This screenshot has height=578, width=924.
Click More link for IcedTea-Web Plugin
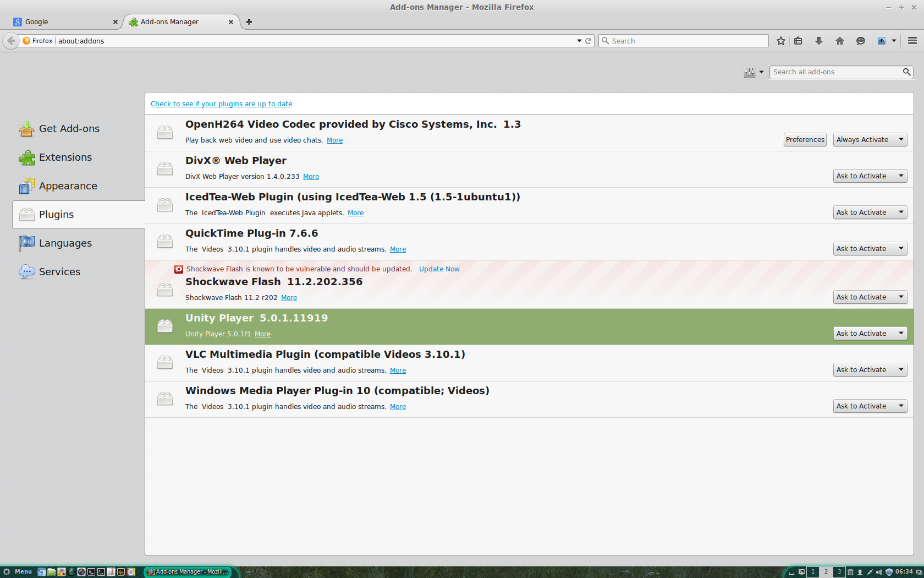pos(355,213)
